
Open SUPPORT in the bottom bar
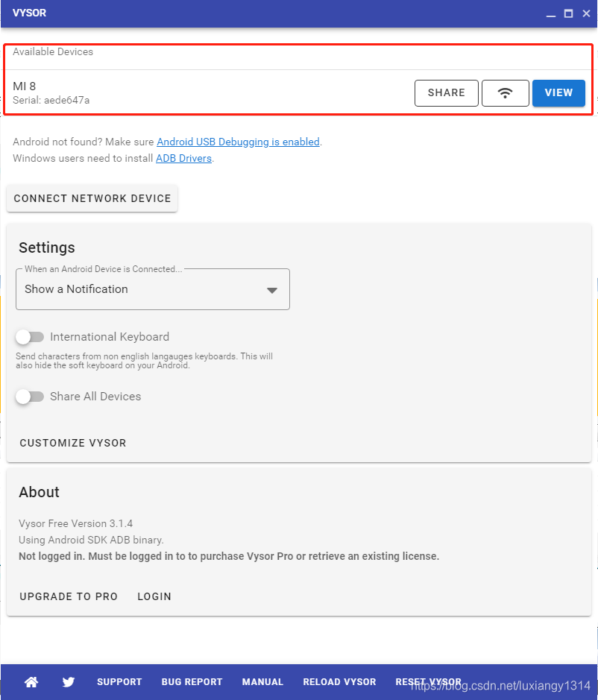click(x=119, y=681)
